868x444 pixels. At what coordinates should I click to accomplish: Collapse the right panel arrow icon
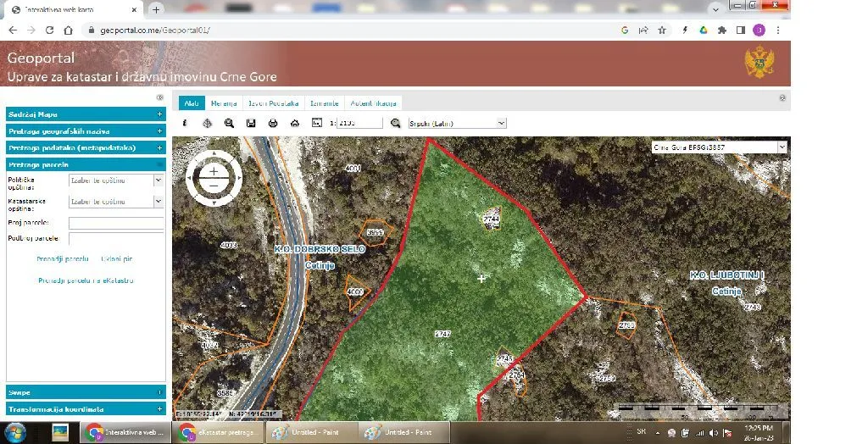[782, 98]
